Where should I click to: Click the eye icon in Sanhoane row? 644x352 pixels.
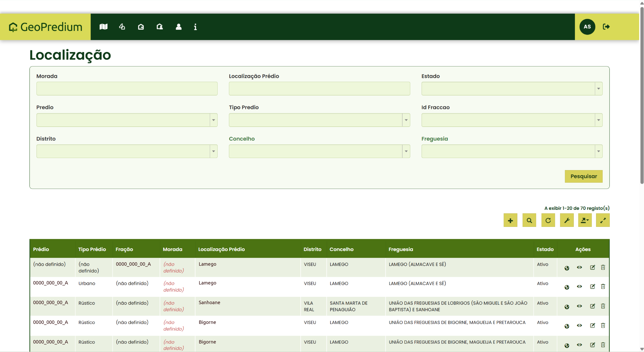pos(579,306)
